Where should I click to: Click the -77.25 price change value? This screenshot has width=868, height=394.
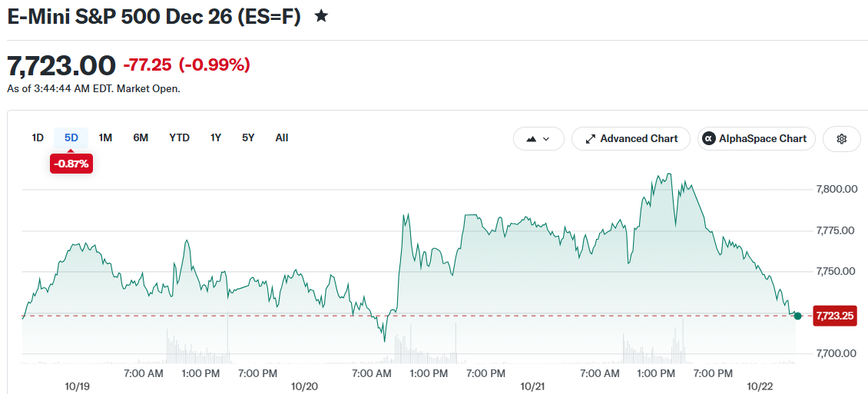click(147, 65)
